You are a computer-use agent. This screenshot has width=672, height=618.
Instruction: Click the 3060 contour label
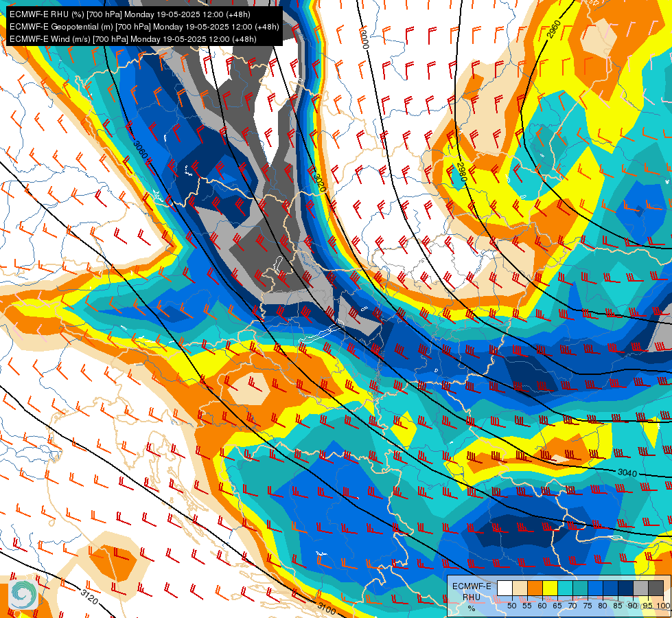(x=140, y=150)
